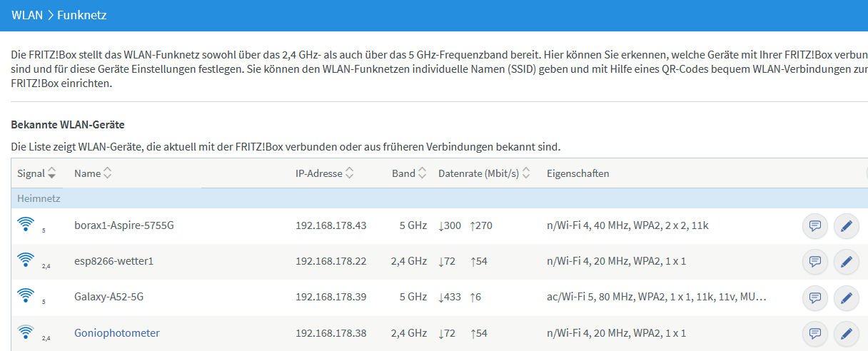Screen dimensions: 868x351
Task: Click 2,4 GHz band of Goniophotometer
Action: click(409, 333)
